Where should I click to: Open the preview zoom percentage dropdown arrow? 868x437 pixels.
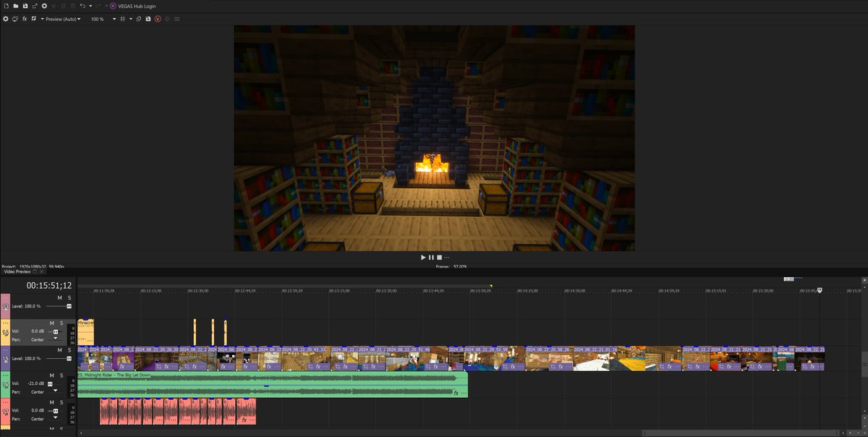point(114,19)
